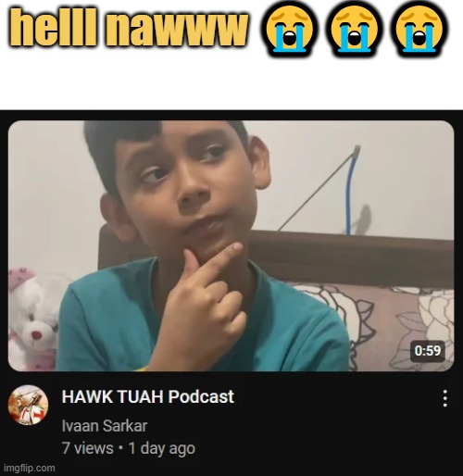Click the middle crying emoji
463x476 pixels.
[354, 29]
